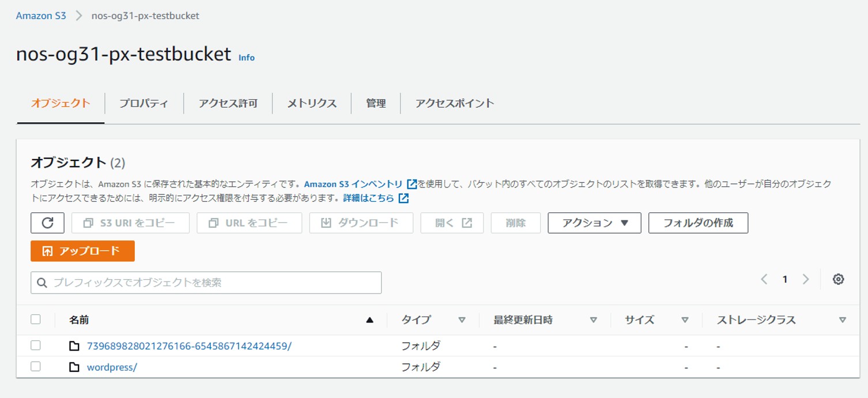Click the フォルダの作成 button

[x=698, y=223]
